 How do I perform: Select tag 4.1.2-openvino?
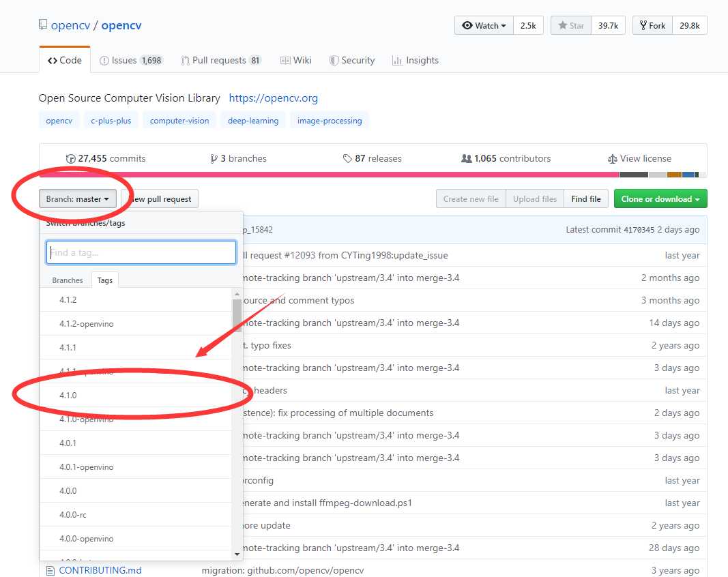pyautogui.click(x=135, y=323)
